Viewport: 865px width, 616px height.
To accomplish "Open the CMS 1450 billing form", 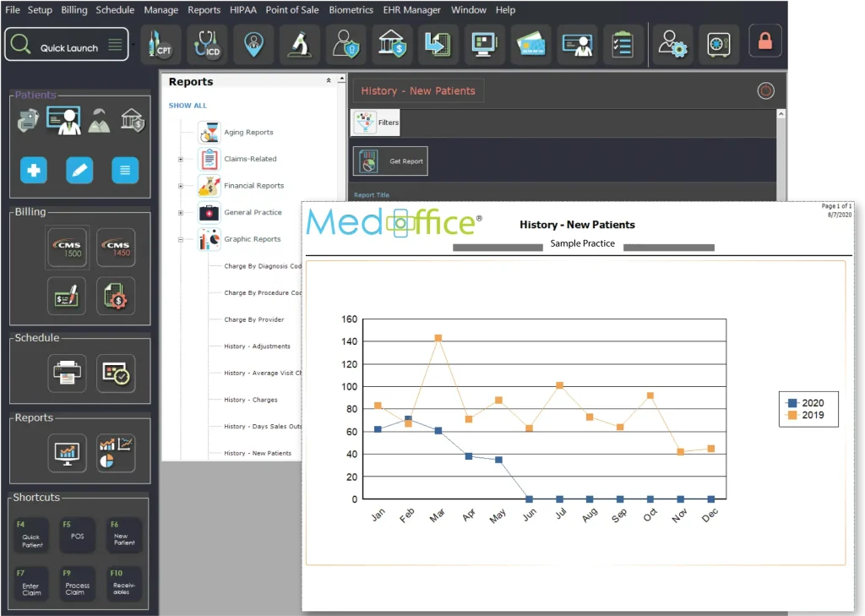I will [116, 248].
